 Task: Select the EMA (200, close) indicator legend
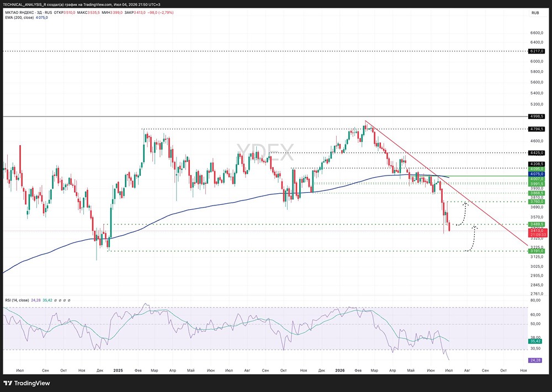point(19,18)
